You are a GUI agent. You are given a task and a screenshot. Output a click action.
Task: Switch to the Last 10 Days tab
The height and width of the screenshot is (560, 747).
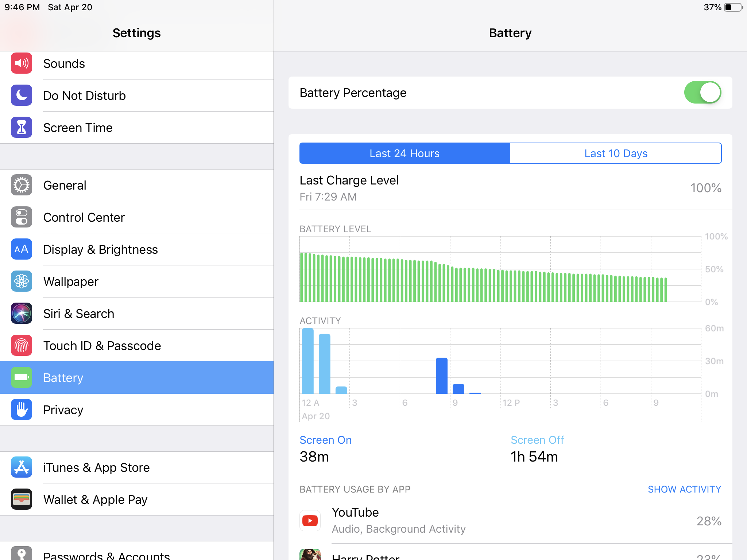click(x=616, y=153)
